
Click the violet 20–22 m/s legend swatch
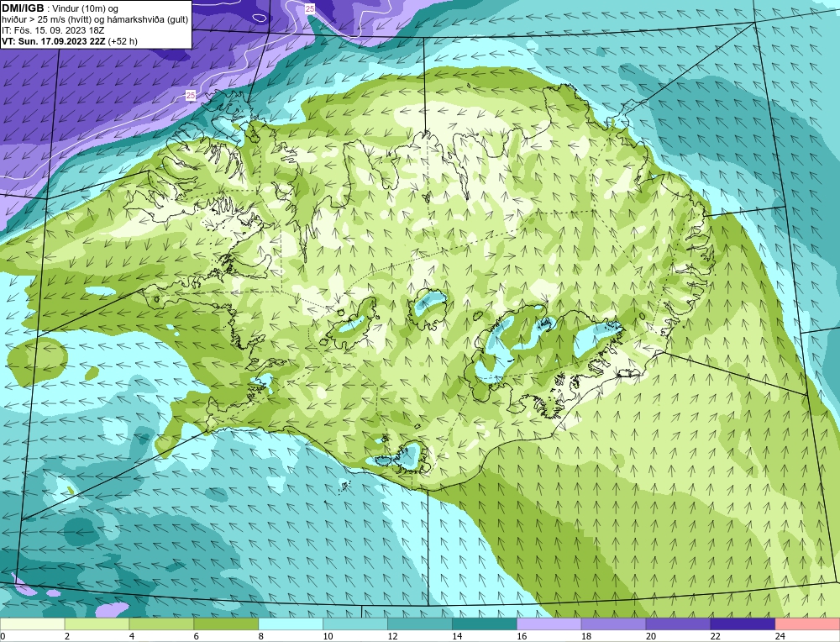click(678, 624)
